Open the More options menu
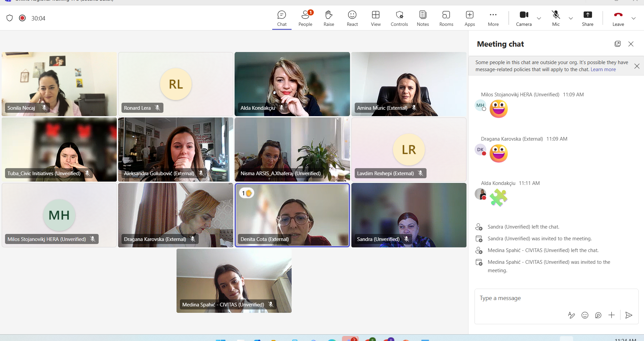644x341 pixels. (493, 18)
